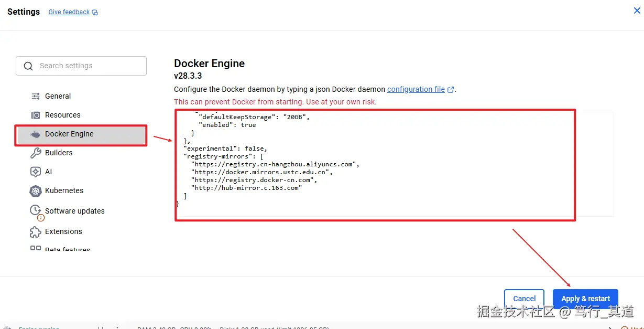Click the General settings sliders icon

point(36,96)
